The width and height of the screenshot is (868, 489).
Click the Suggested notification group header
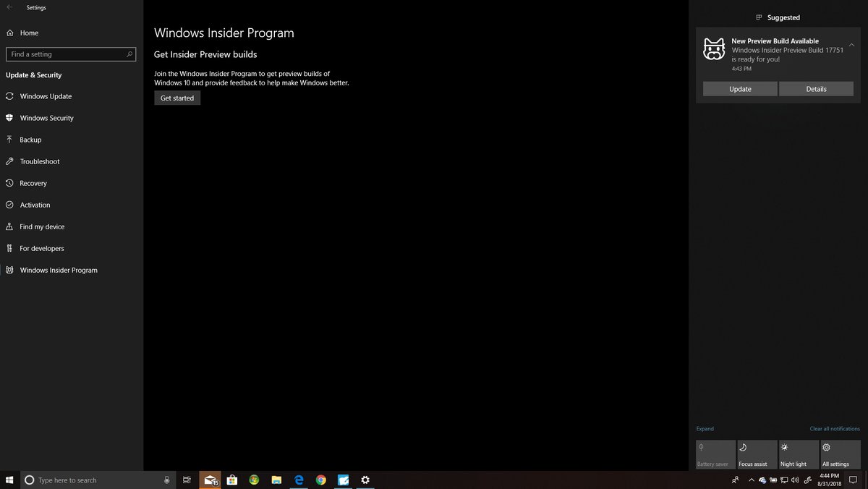pos(778,17)
